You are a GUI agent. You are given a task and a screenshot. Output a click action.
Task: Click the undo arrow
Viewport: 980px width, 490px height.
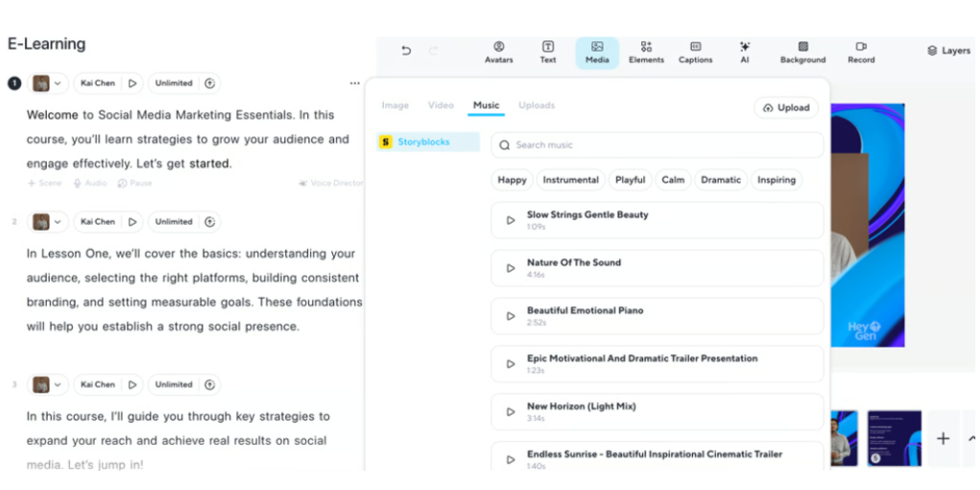tap(406, 51)
